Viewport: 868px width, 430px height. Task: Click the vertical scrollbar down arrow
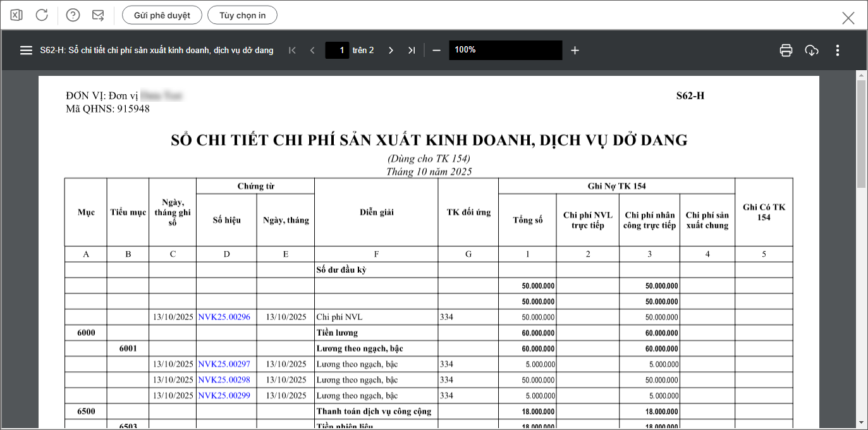(861, 422)
